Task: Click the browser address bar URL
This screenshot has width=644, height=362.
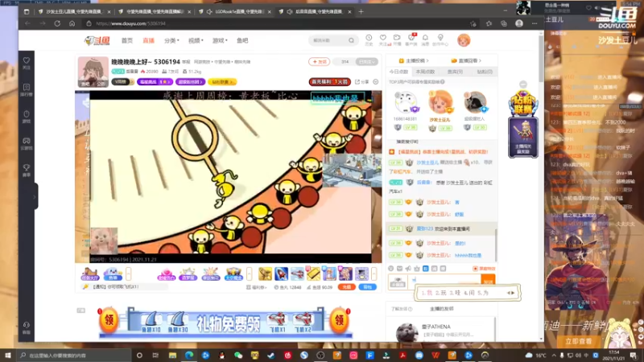Action: tap(130, 23)
